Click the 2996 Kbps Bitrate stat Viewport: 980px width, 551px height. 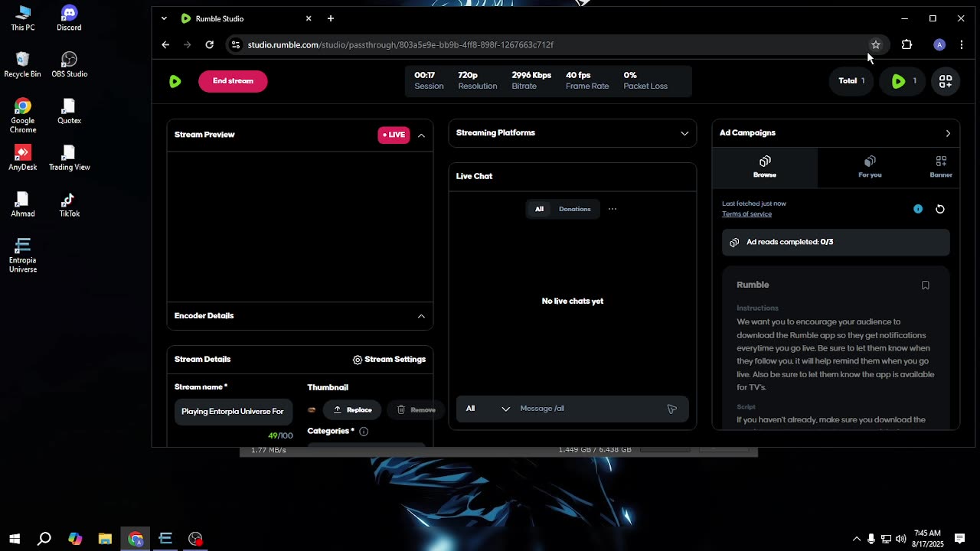tap(531, 81)
